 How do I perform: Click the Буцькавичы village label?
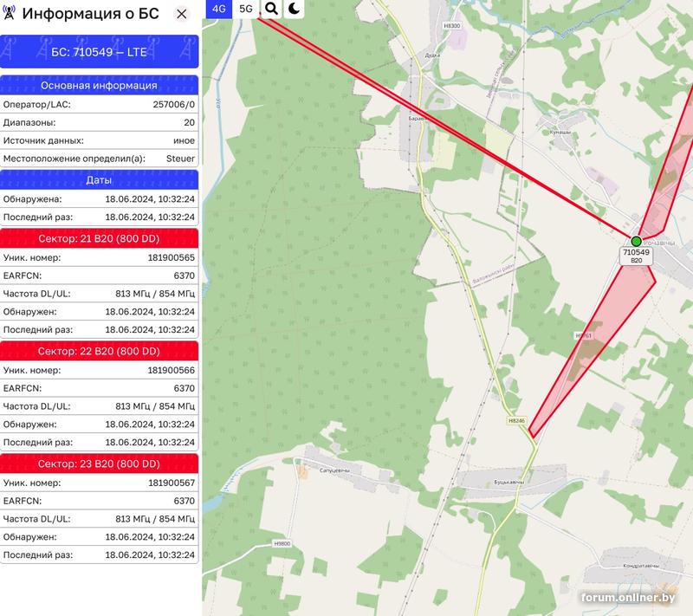pyautogui.click(x=509, y=482)
